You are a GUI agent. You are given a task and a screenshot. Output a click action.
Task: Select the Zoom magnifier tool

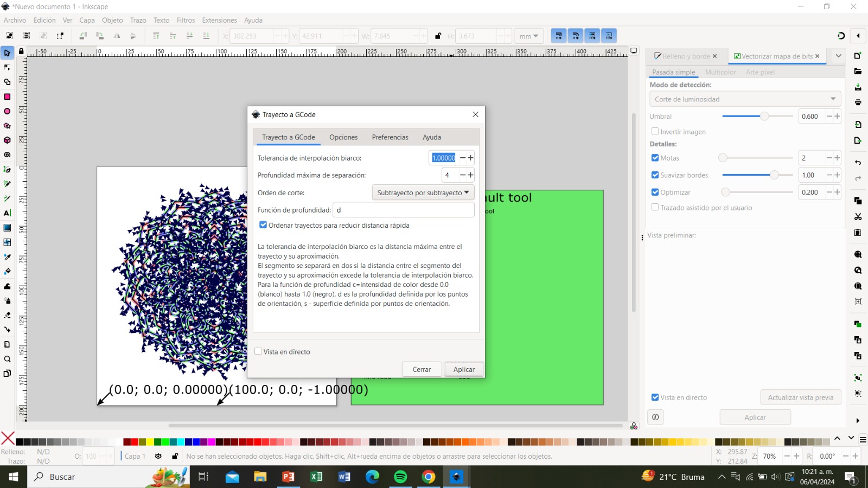7,359
